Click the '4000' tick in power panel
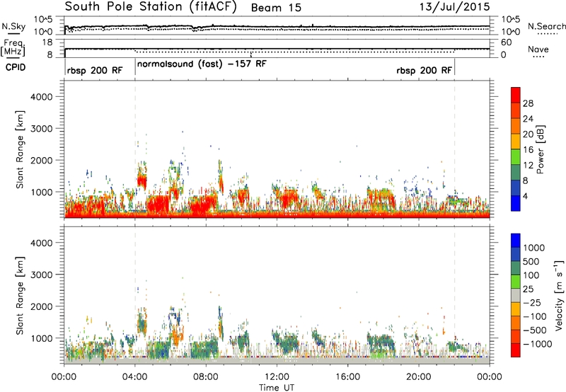The width and height of the screenshot is (566, 392). pos(41,97)
